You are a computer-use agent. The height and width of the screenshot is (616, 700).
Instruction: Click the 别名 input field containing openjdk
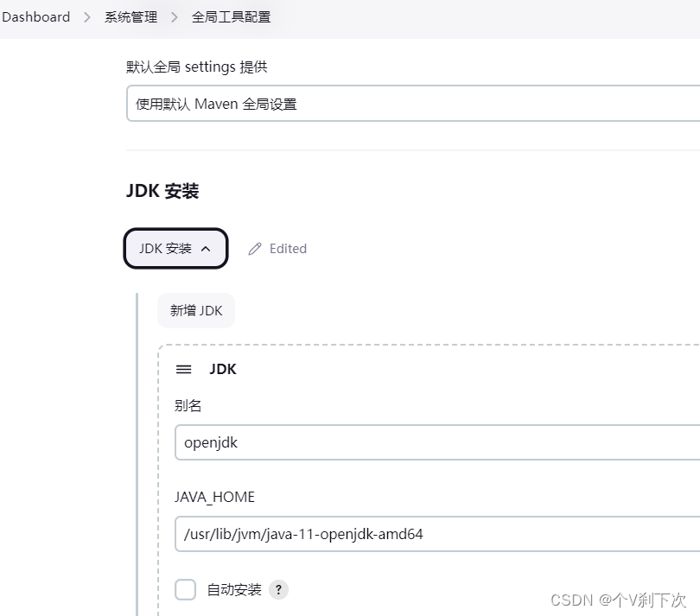click(437, 442)
